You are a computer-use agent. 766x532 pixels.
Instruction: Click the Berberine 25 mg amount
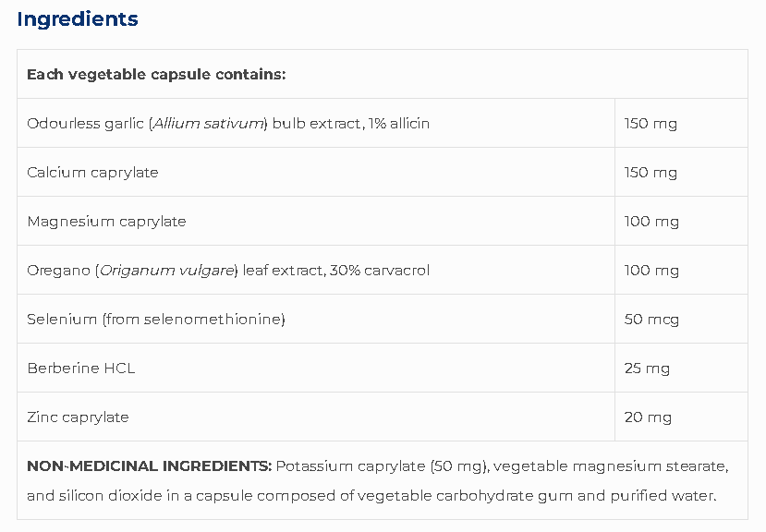(647, 369)
